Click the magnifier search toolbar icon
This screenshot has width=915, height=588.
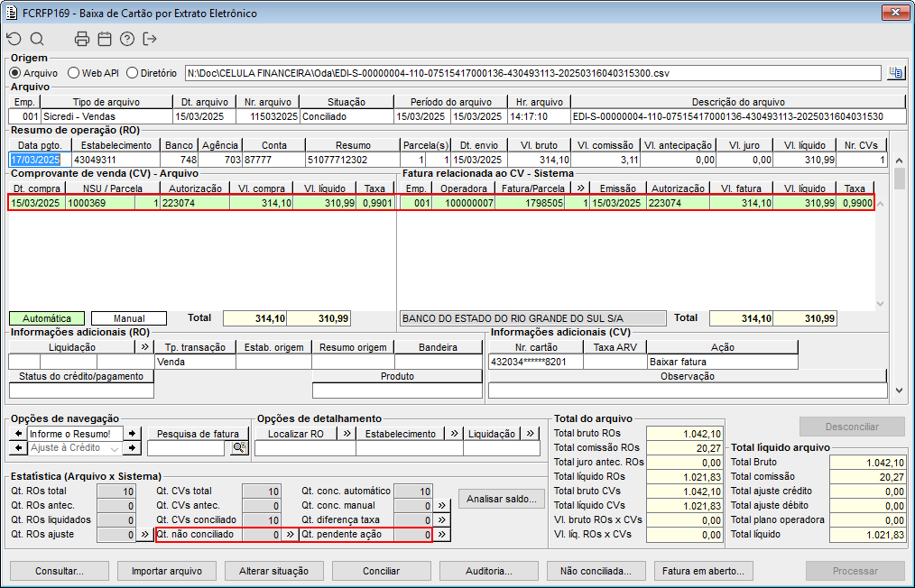click(x=37, y=39)
